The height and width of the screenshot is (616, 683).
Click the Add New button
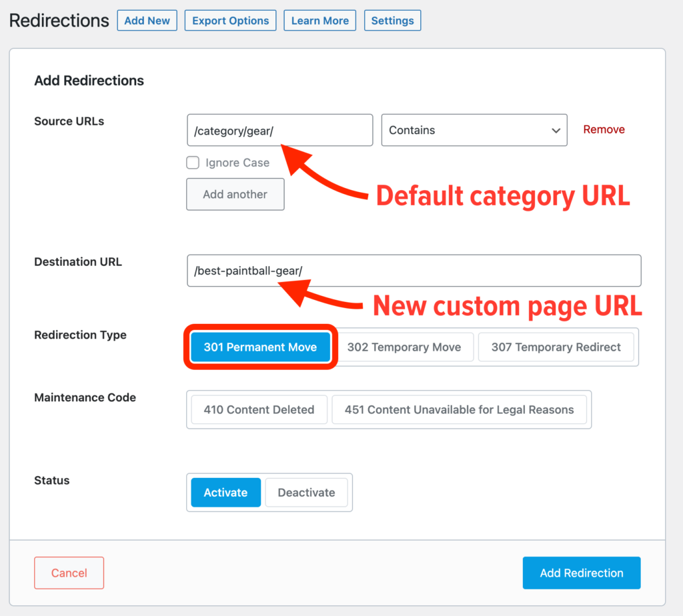click(147, 21)
